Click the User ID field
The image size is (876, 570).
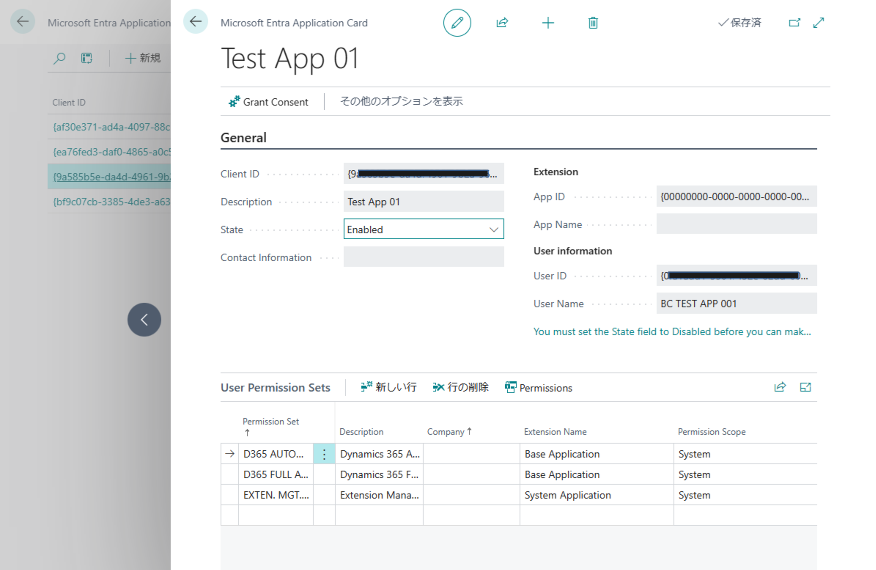tap(736, 276)
